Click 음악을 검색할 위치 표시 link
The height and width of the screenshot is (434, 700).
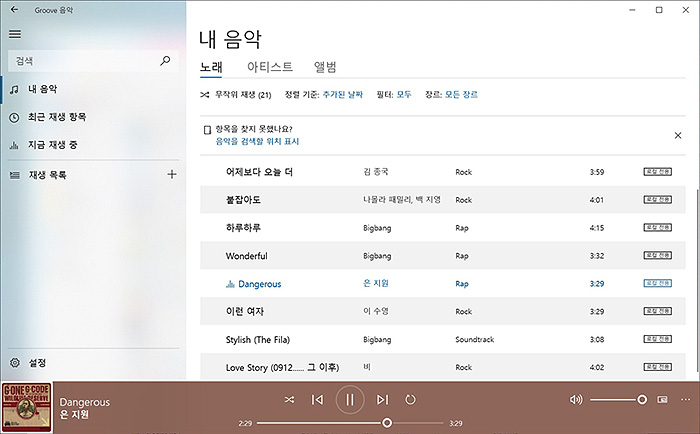[x=257, y=141]
